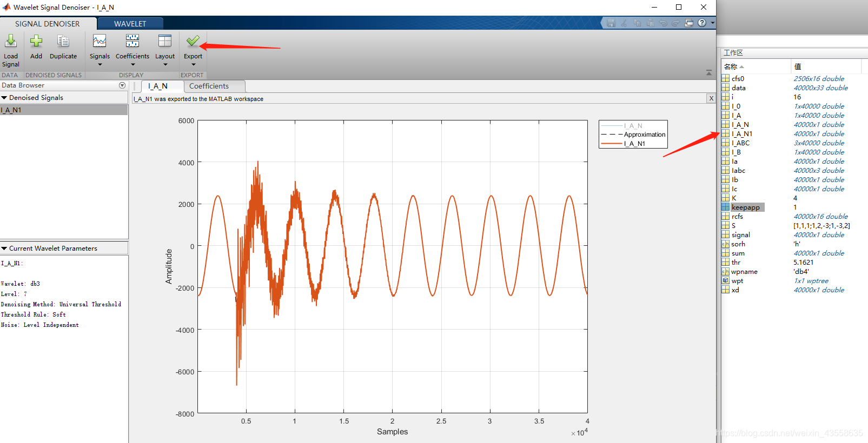Click the I_A_N legend entry
The image size is (868, 443).
633,126
